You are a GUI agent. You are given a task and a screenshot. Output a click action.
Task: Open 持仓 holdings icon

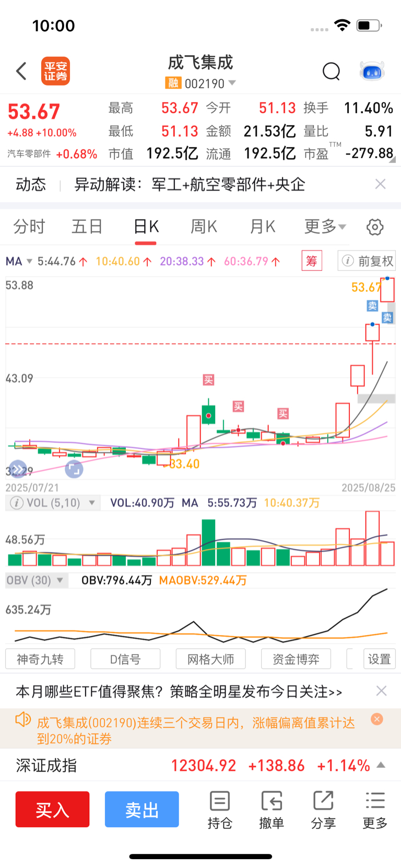click(220, 810)
